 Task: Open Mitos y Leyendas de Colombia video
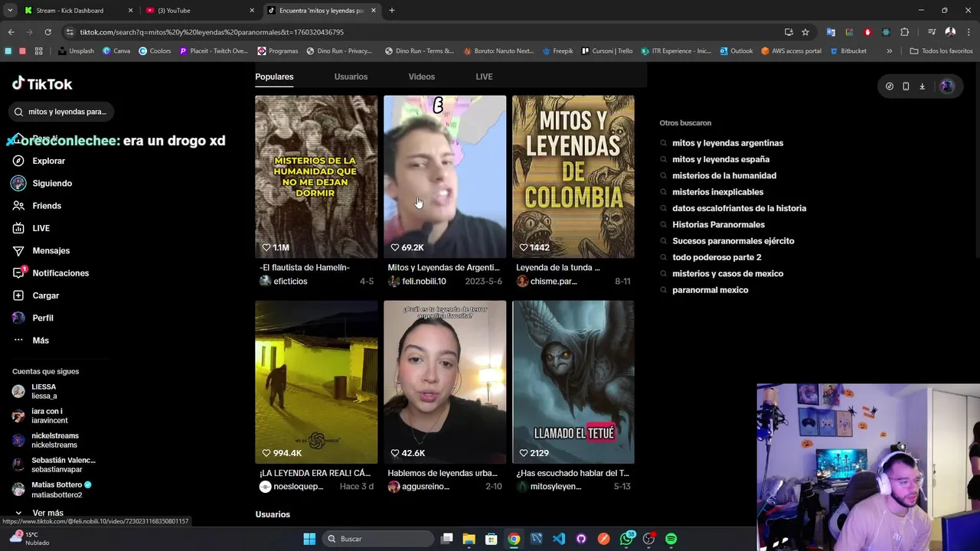[573, 177]
